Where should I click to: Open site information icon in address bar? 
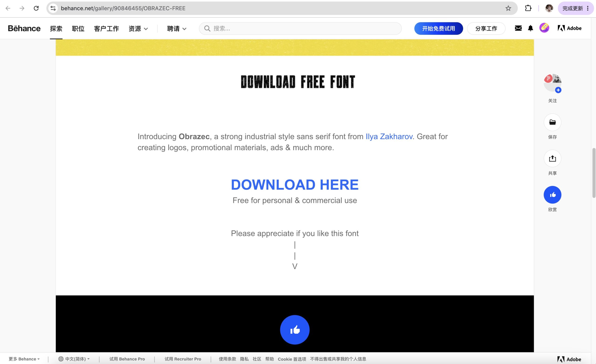pos(53,8)
